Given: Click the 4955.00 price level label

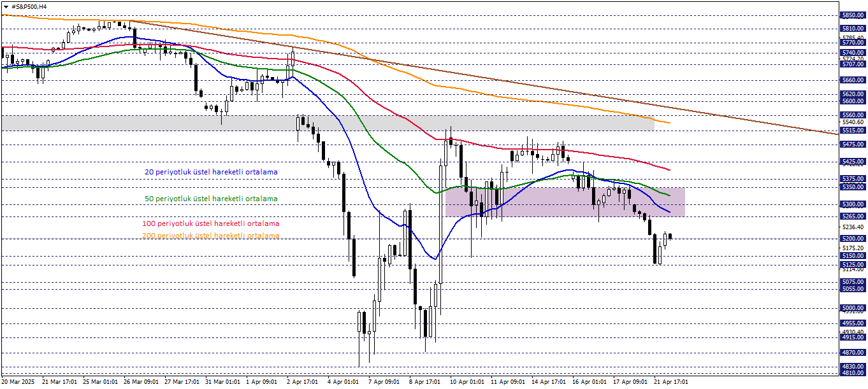Looking at the screenshot, I should (853, 323).
